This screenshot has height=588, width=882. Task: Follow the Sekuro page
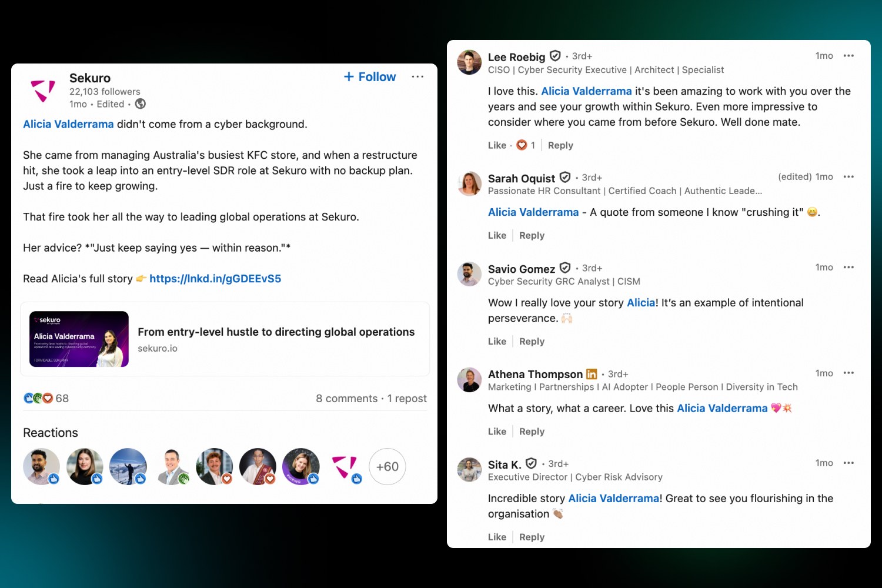tap(370, 77)
